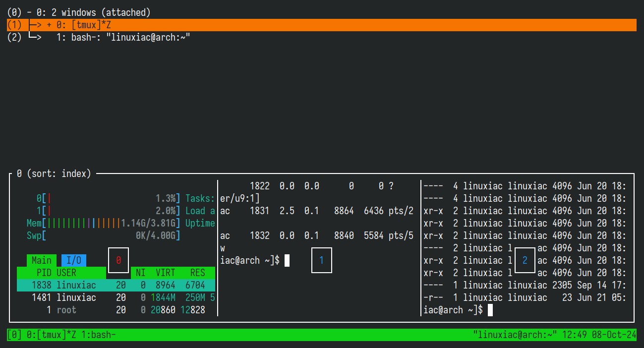Click the 12:49 clock in status bar
Screen dimensions: 644x348
click(x=575, y=335)
